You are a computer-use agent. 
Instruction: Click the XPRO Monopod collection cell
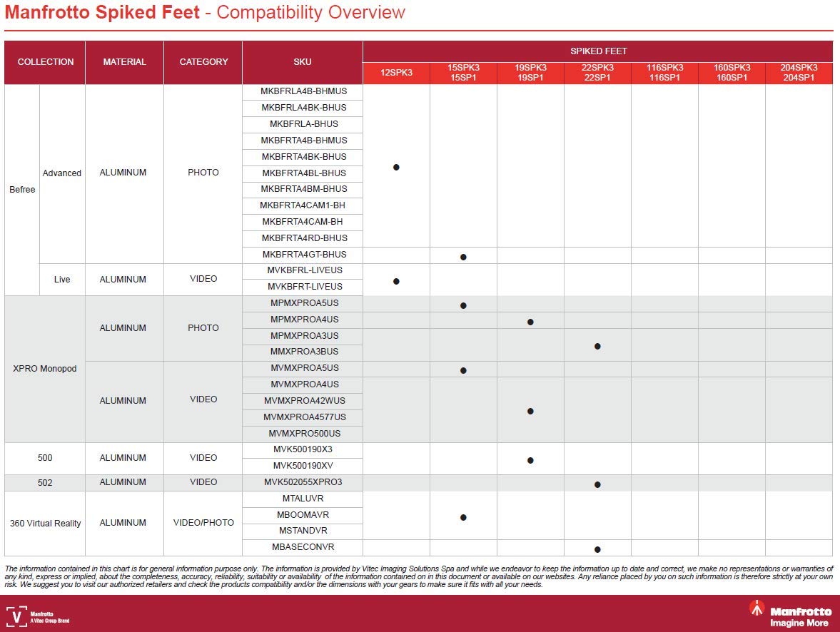point(45,368)
